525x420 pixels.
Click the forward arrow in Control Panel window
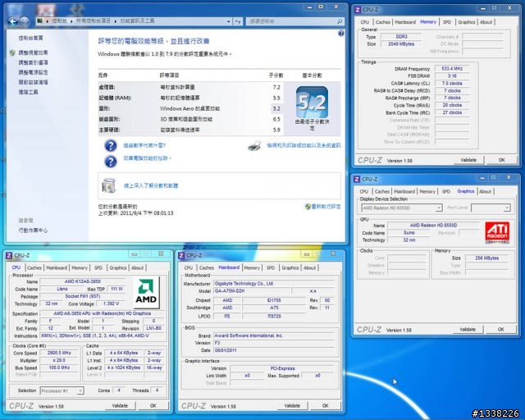click(x=24, y=21)
